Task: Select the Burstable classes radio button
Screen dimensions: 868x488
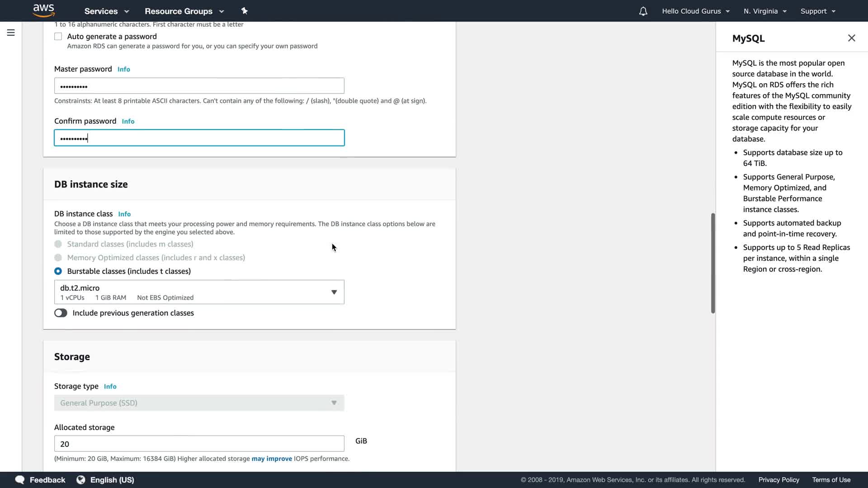Action: [58, 271]
